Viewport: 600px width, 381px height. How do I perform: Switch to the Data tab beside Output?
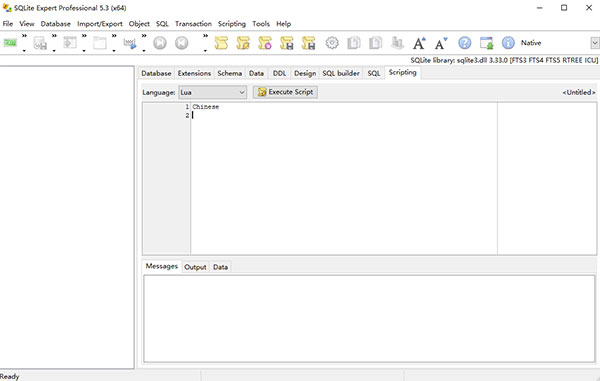pos(220,267)
